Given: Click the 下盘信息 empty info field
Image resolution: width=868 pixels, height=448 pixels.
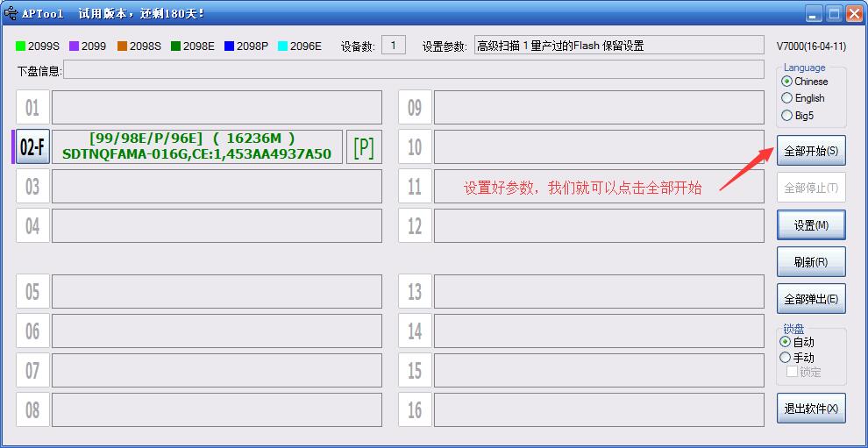Looking at the screenshot, I should tap(414, 70).
